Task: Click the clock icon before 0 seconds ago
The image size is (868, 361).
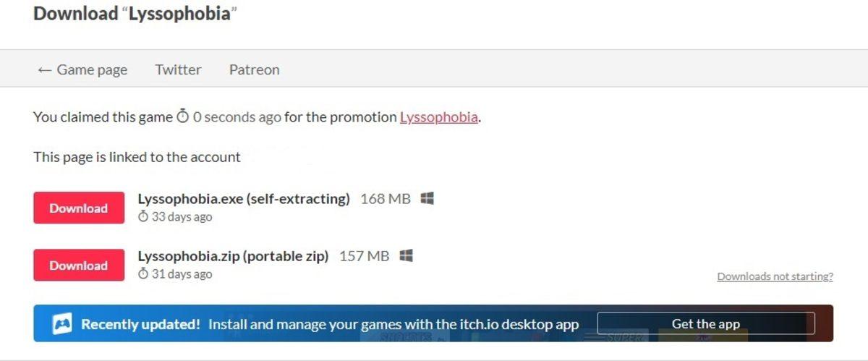Action: [183, 116]
